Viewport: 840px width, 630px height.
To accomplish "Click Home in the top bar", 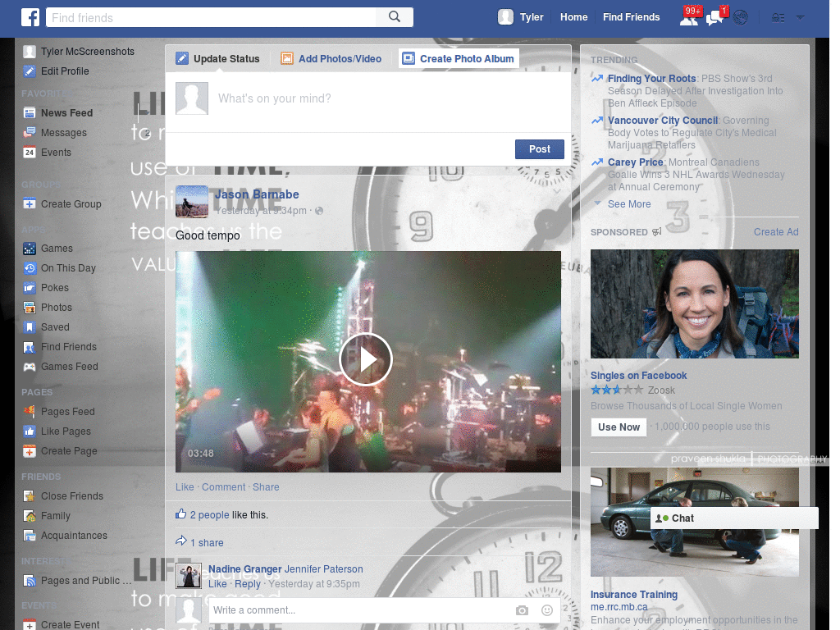I will [573, 17].
